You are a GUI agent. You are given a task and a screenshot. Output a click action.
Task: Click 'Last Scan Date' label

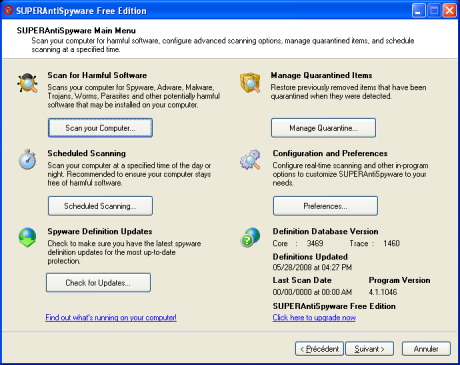[302, 280]
